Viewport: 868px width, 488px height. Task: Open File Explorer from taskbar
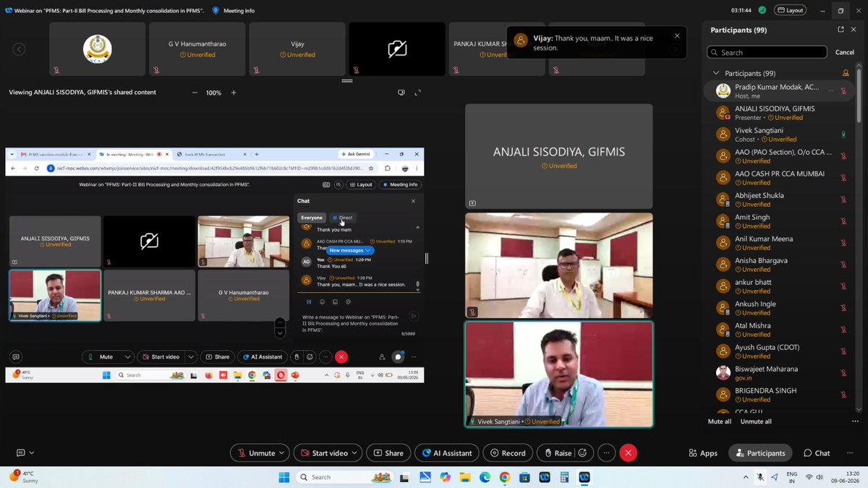point(465,477)
